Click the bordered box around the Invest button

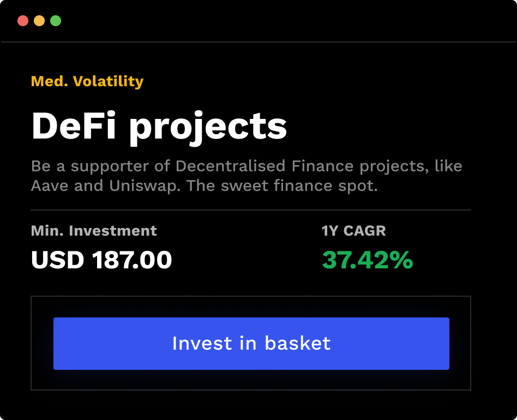point(251,381)
